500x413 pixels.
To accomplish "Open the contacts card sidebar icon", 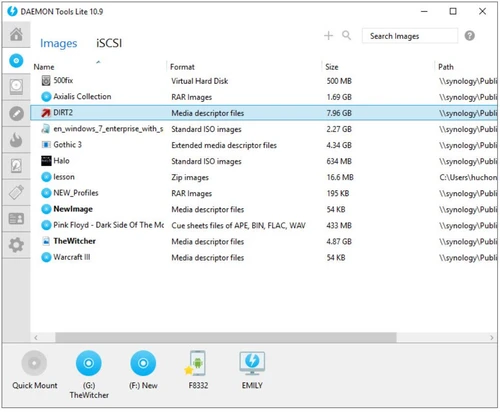I will tap(16, 219).
